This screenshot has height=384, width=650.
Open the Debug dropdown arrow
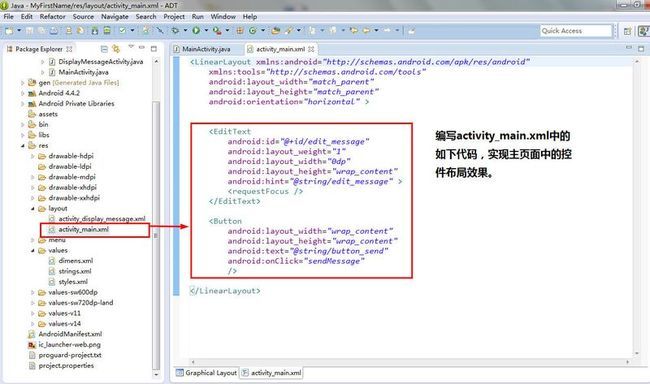[185, 30]
